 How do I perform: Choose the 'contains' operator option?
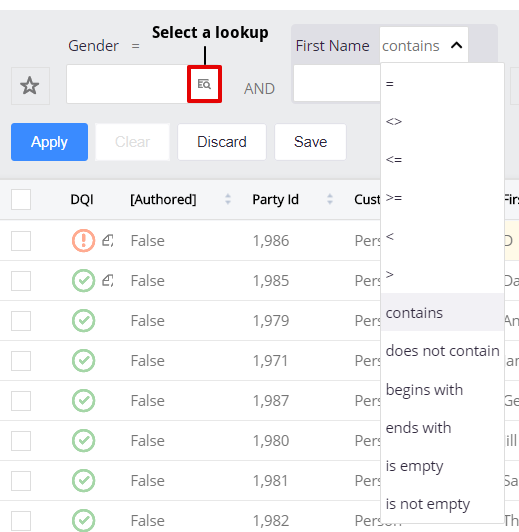click(442, 312)
